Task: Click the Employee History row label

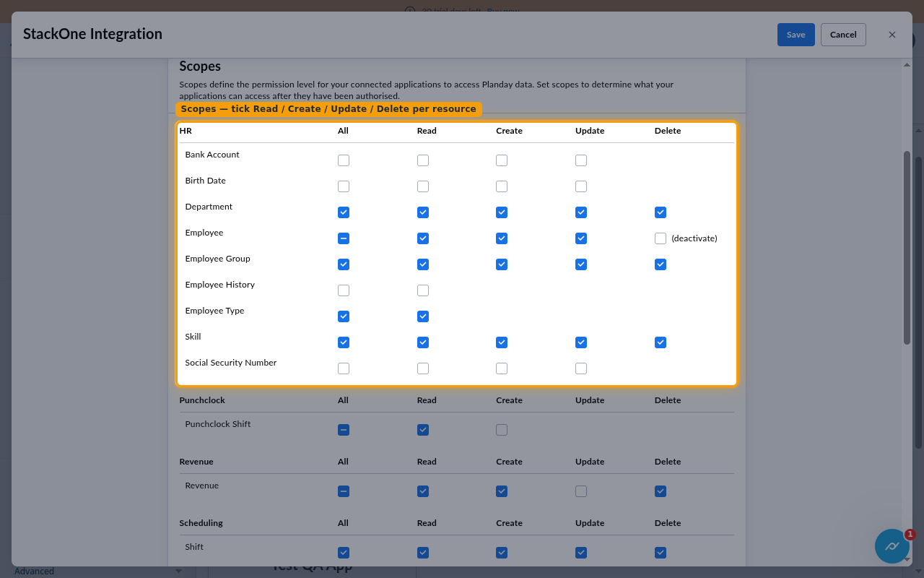Action: pyautogui.click(x=220, y=285)
